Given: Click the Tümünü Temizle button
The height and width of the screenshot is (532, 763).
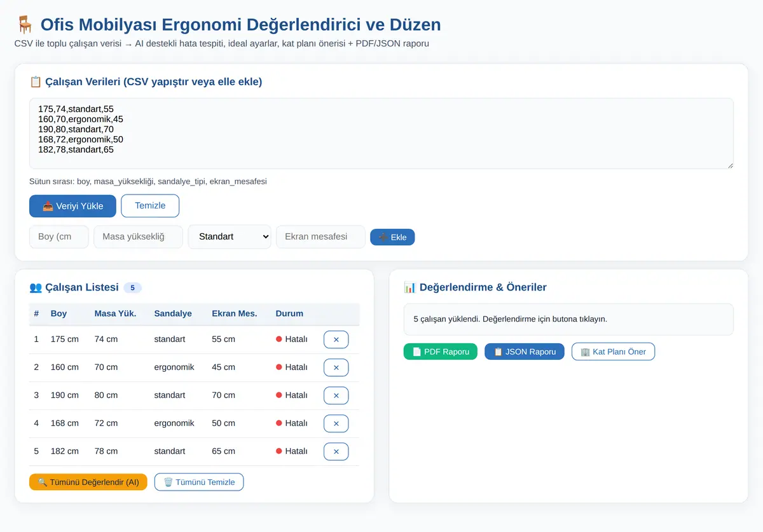Looking at the screenshot, I should pos(199,482).
